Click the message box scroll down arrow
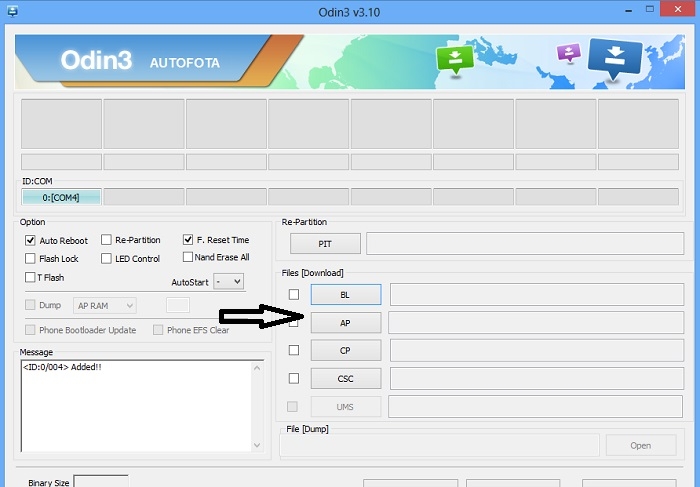 [257, 445]
